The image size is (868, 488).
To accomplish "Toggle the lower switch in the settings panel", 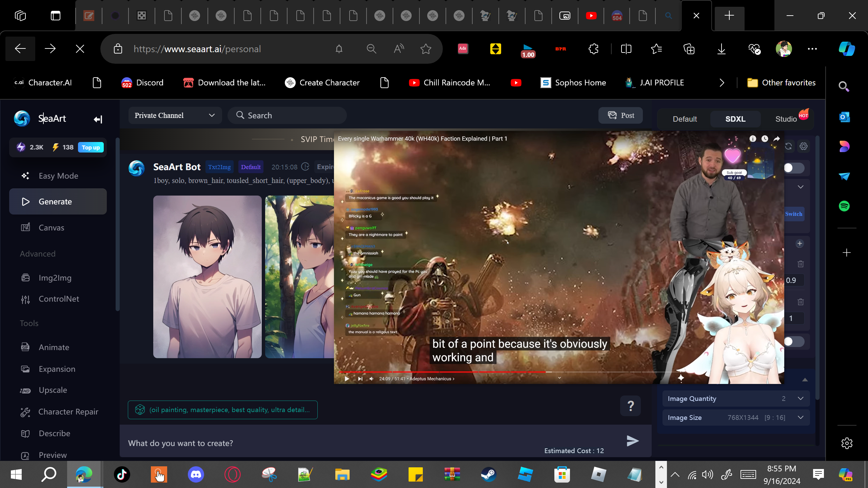I will pos(794,342).
